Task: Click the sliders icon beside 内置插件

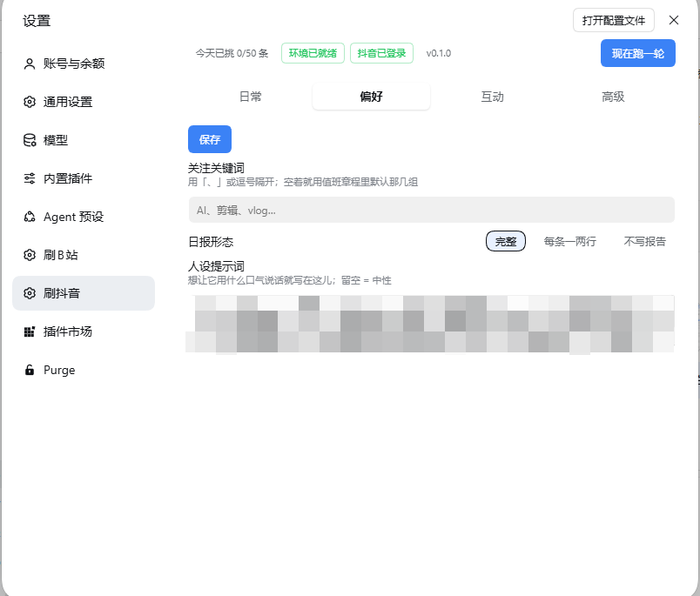Action: click(30, 178)
